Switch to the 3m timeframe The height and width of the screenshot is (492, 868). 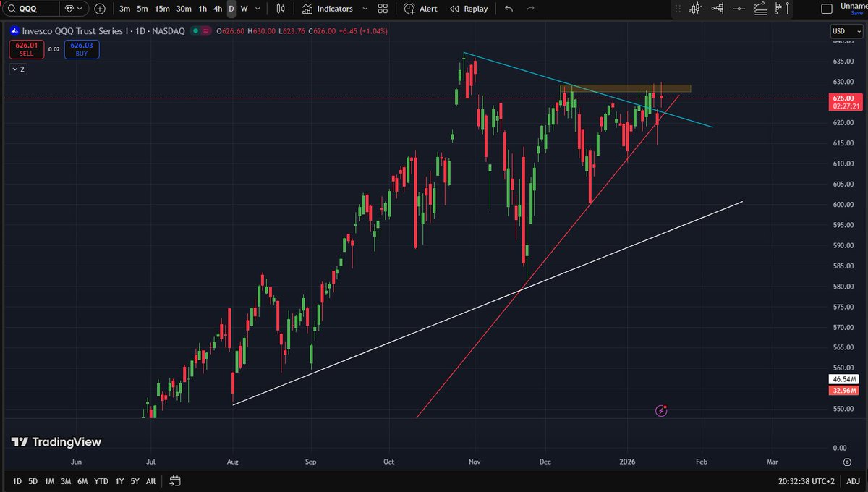(125, 9)
